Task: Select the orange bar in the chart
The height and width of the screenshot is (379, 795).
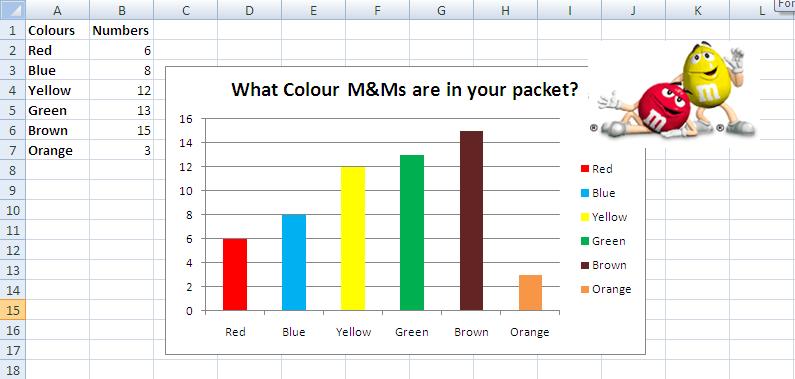Action: (530, 292)
